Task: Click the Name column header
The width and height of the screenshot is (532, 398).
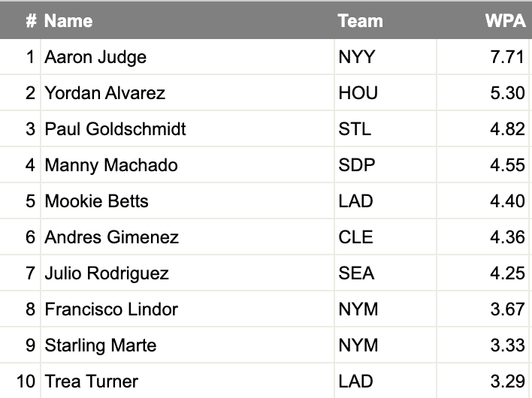Action: point(68,20)
